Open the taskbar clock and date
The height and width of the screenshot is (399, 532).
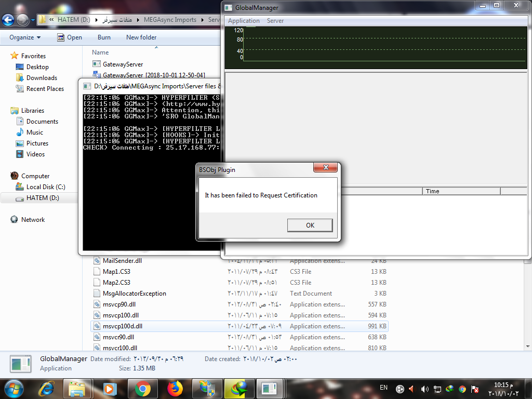(x=503, y=389)
